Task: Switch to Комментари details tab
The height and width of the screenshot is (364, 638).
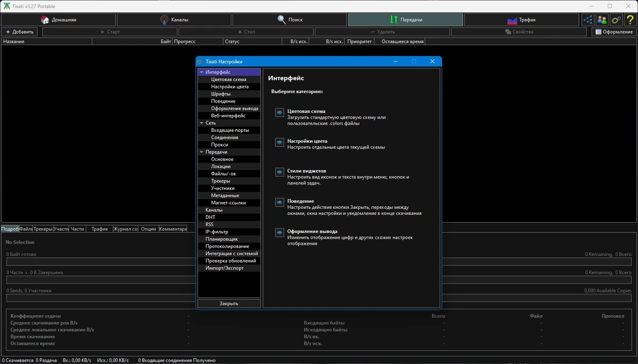Action: tap(173, 229)
